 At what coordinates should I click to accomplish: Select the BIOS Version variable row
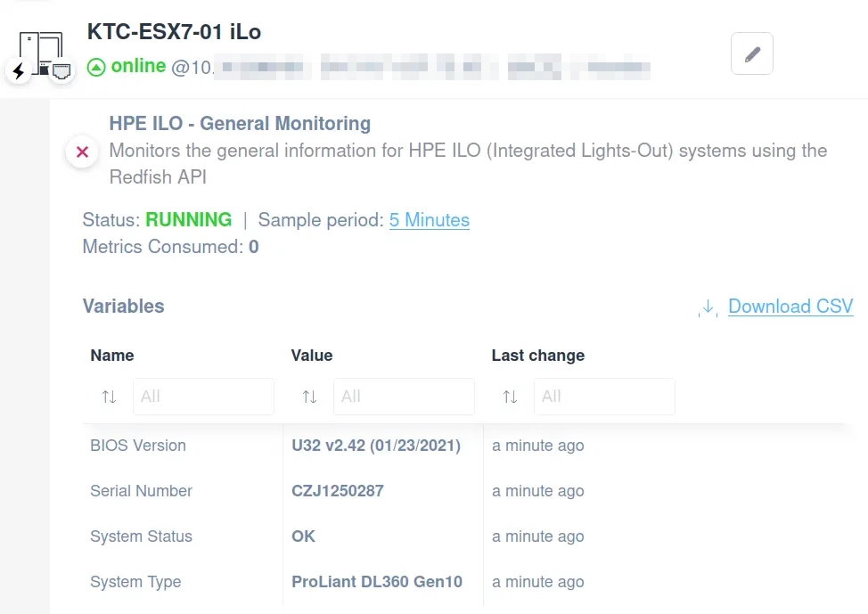[138, 446]
